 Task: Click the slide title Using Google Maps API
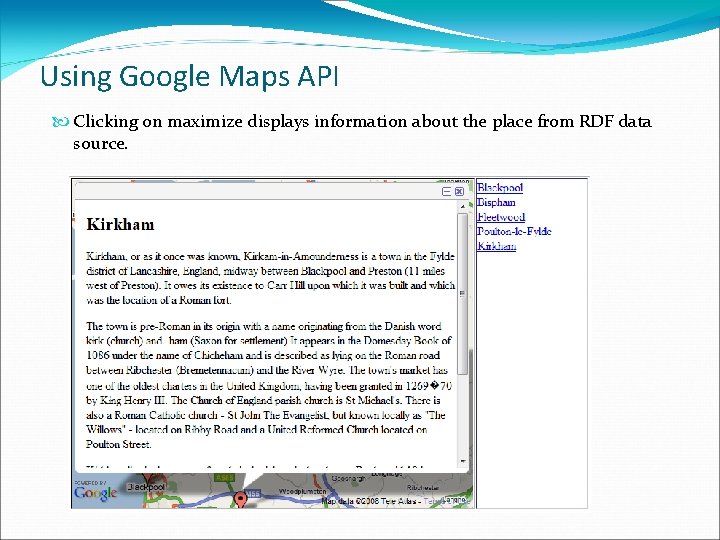point(190,76)
